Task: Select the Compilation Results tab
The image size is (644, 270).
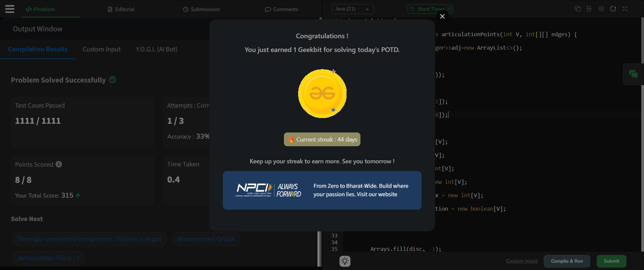Action: [x=38, y=49]
